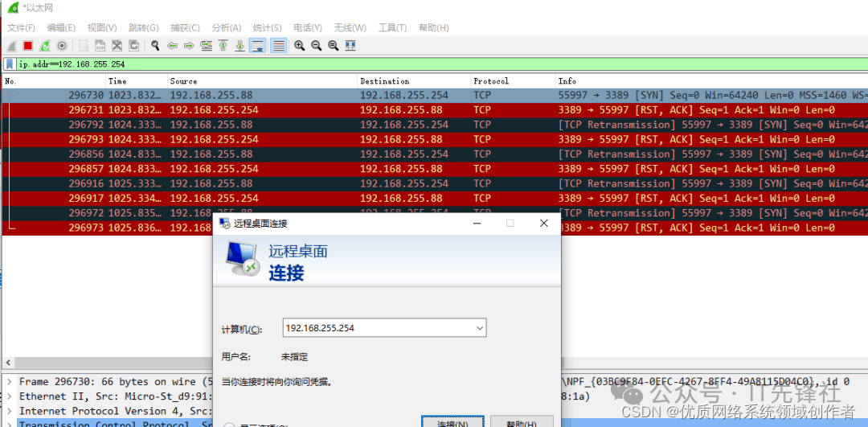Screen dimensions: 868x427
Task: Open capture options gear icon
Action: [x=62, y=46]
